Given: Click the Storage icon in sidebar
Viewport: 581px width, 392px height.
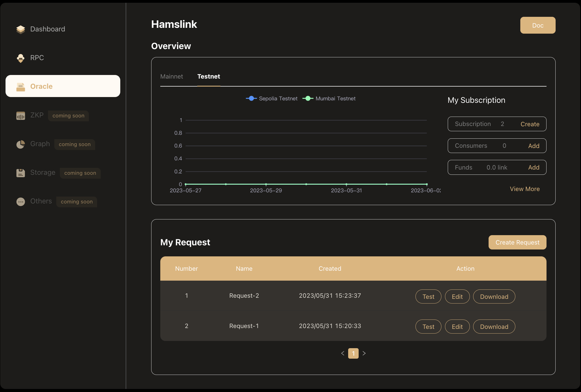Looking at the screenshot, I should tap(21, 172).
